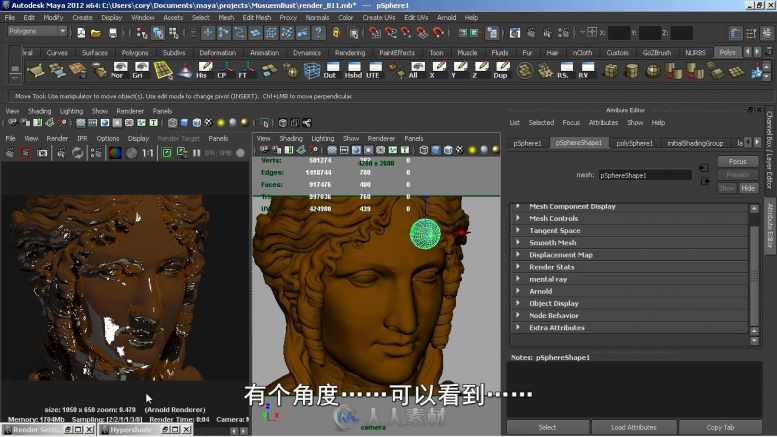This screenshot has height=437, width=777.
Task: Expand the Mesh Component Display section
Action: (629, 206)
